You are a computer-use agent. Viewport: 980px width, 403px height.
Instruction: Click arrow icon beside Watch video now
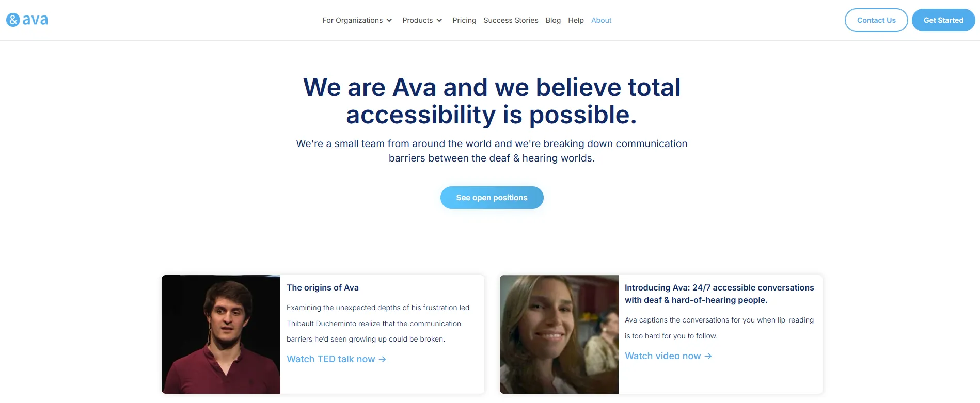[708, 356]
